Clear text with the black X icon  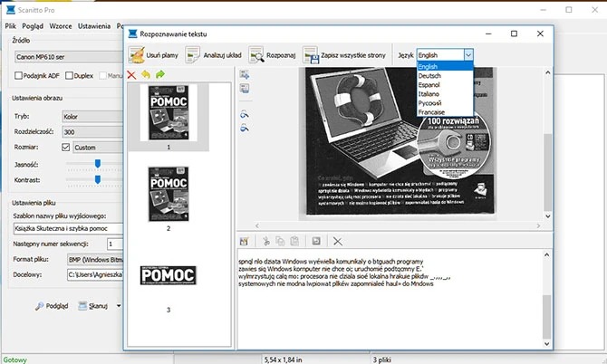click(x=338, y=242)
